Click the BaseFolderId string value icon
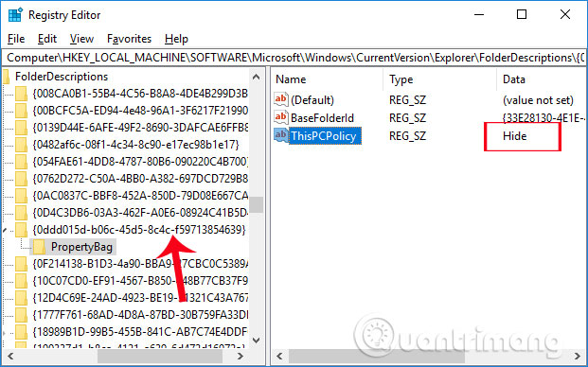This screenshot has width=588, height=367. (x=281, y=117)
